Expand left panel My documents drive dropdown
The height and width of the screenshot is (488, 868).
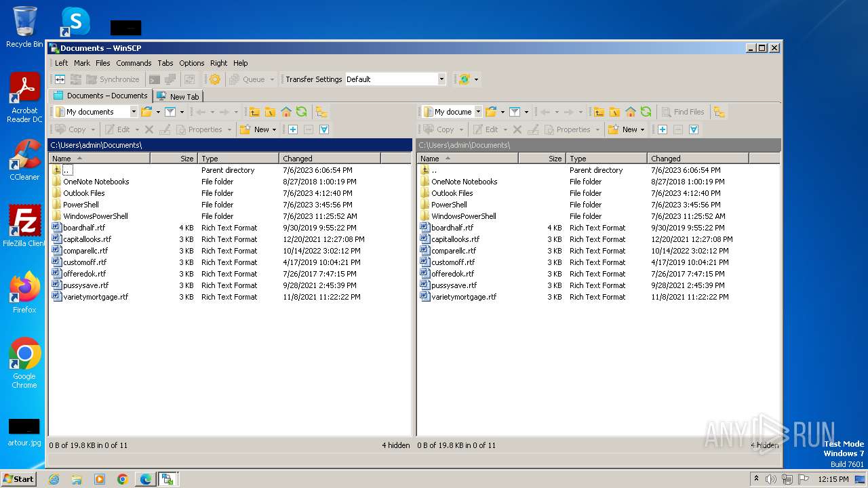click(x=134, y=112)
